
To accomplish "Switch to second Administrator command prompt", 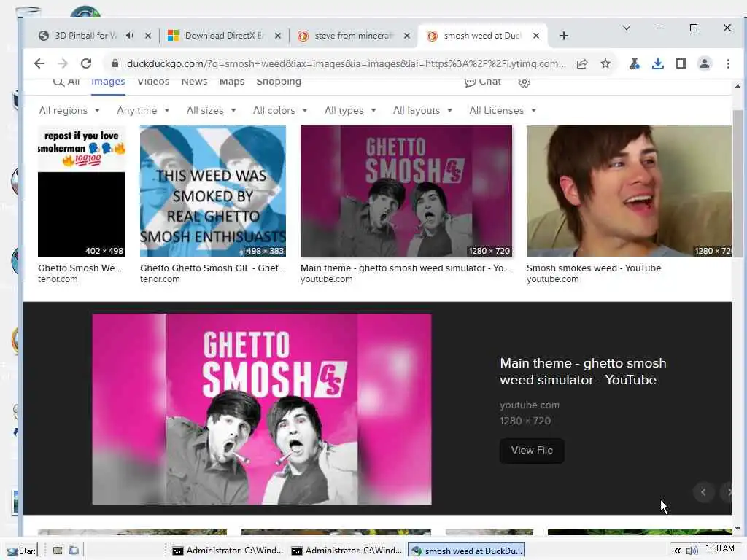I will pos(347,551).
